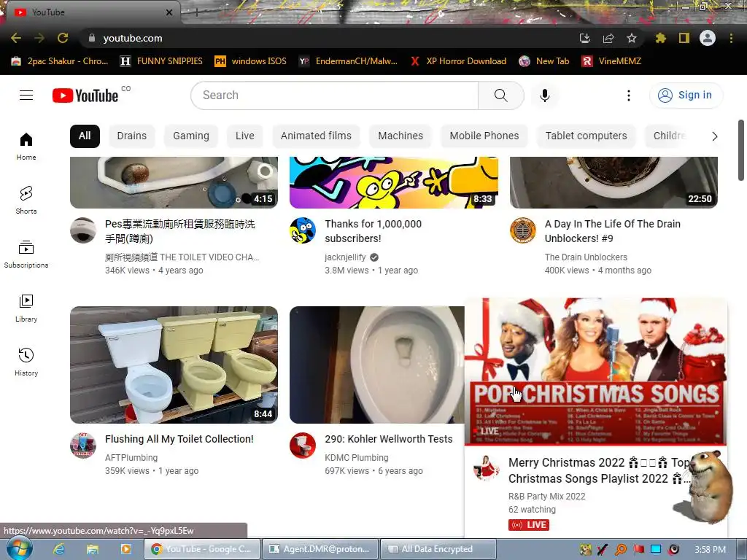The image size is (747, 560).
Task: Launch Internet Explorer from the taskbar
Action: (x=59, y=549)
